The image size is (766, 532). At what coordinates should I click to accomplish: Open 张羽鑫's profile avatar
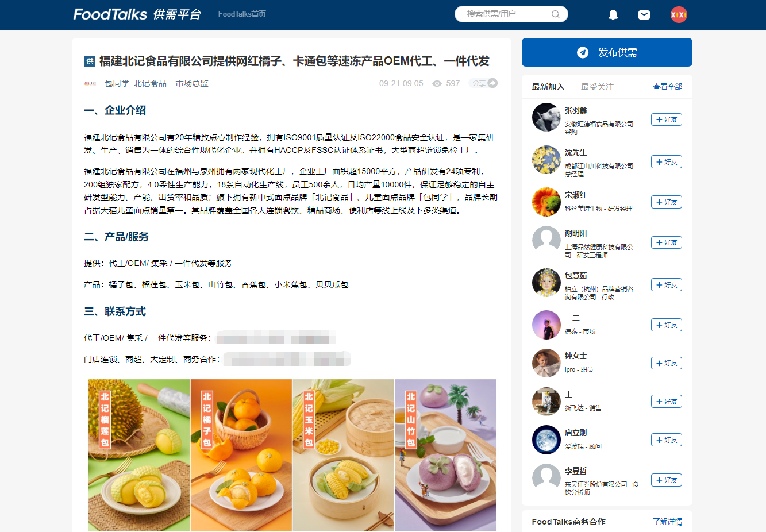point(546,117)
